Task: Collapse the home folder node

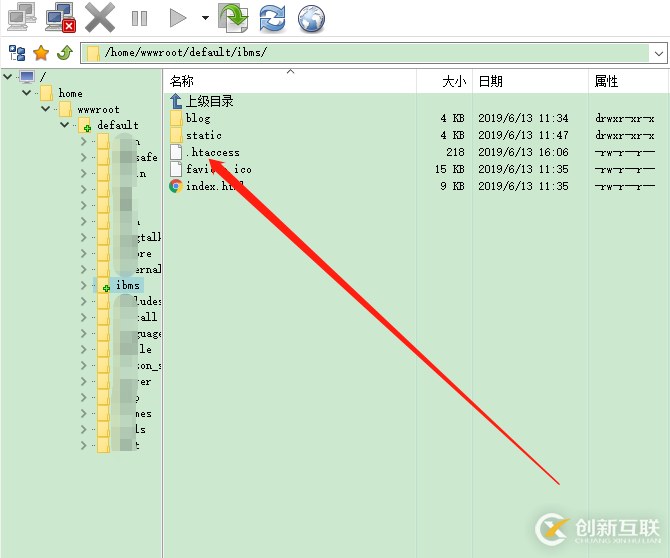Action: pos(26,92)
